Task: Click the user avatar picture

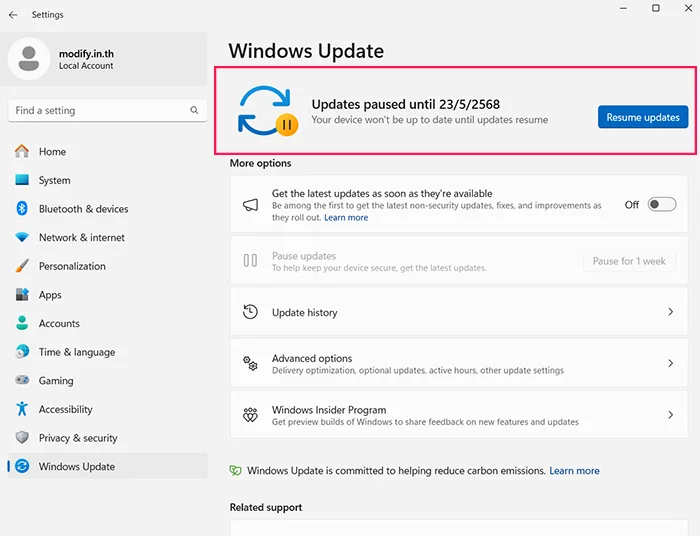Action: click(29, 58)
